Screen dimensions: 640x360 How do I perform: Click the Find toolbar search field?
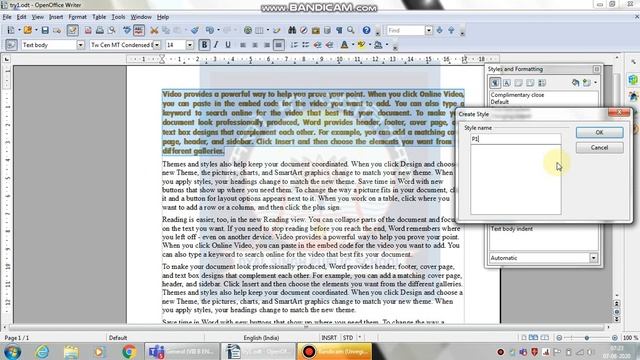tap(405, 30)
